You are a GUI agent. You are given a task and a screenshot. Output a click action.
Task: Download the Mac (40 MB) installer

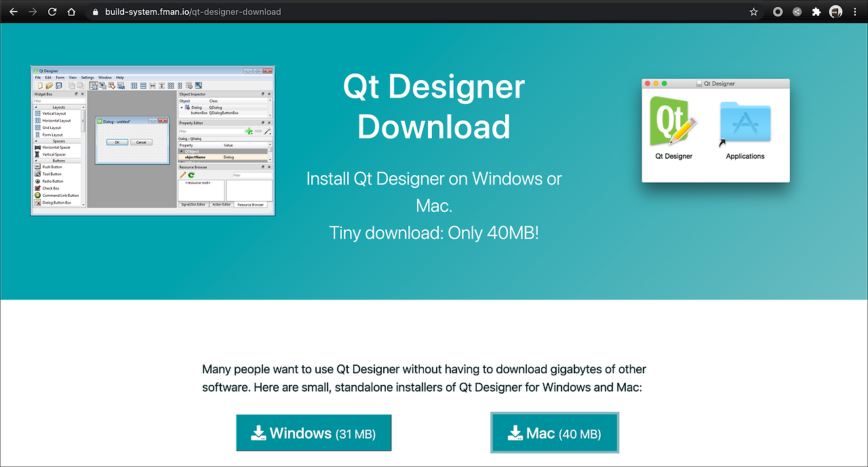pos(555,433)
